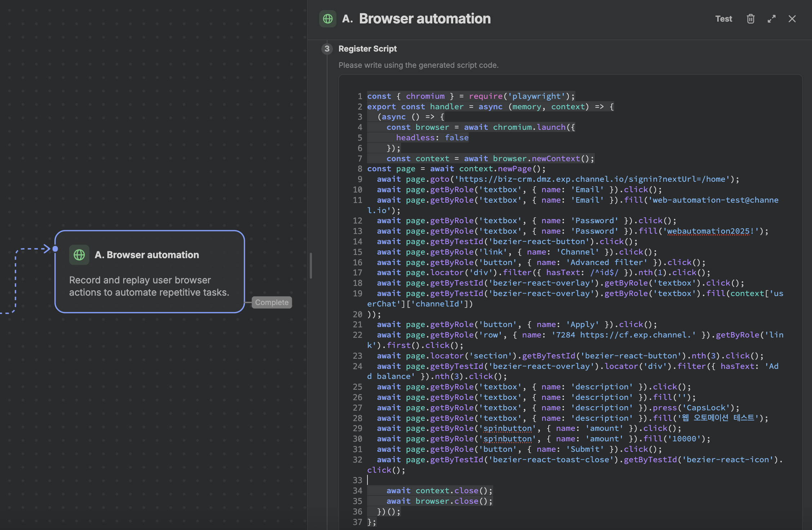Click the node's input connector dot
This screenshot has width=812, height=530.
click(55, 249)
